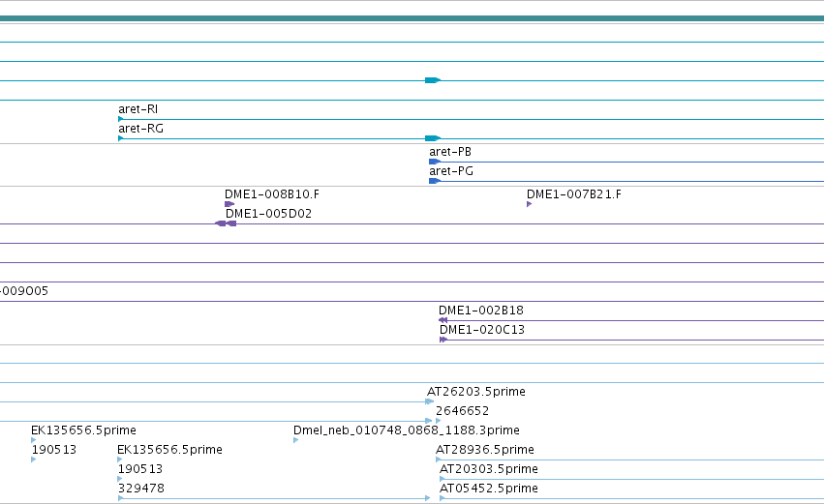Click the start arrow of the aret-RI transcript
The image size is (824, 504).
121,119
